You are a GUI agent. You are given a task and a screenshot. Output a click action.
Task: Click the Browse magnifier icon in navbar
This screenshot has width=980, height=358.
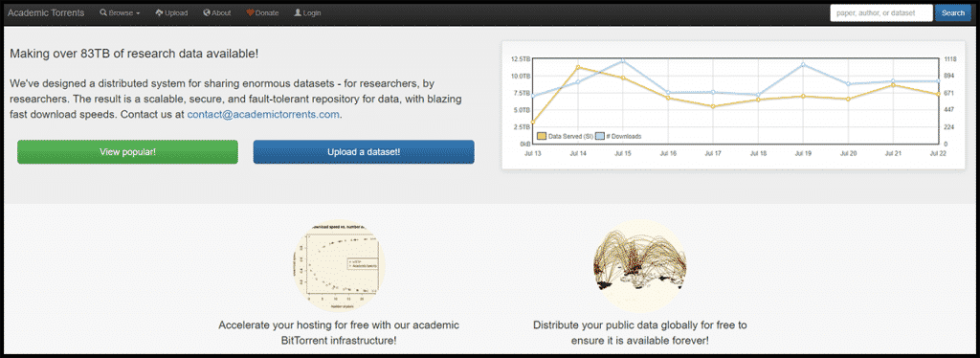[103, 12]
